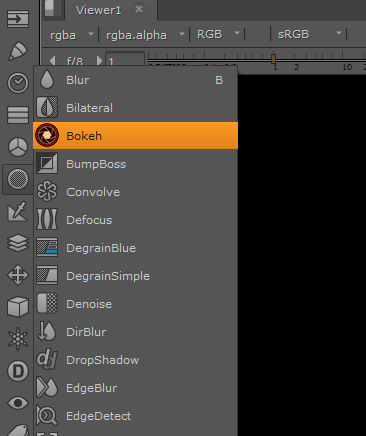Choose Defocus from the filter menu
The width and height of the screenshot is (366, 436).
[136, 220]
